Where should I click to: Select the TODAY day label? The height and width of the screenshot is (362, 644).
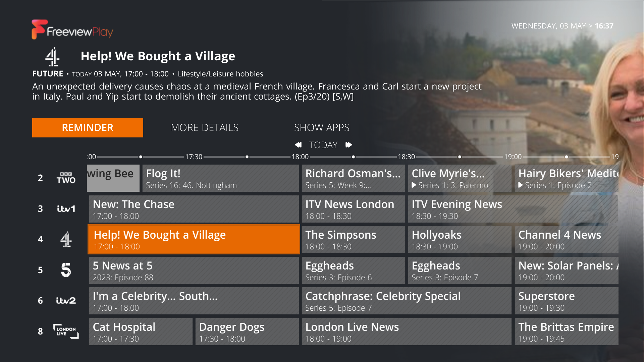(x=323, y=145)
